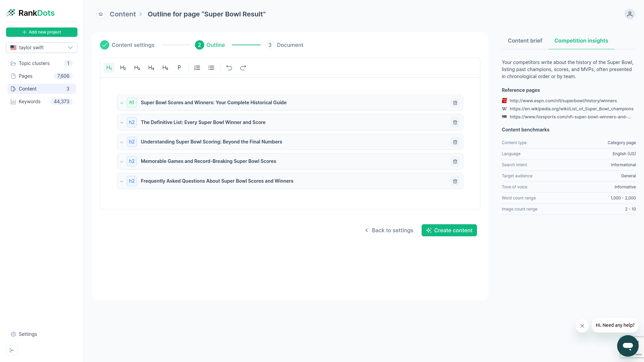
Task: Open the user profile icon
Action: [x=629, y=14]
